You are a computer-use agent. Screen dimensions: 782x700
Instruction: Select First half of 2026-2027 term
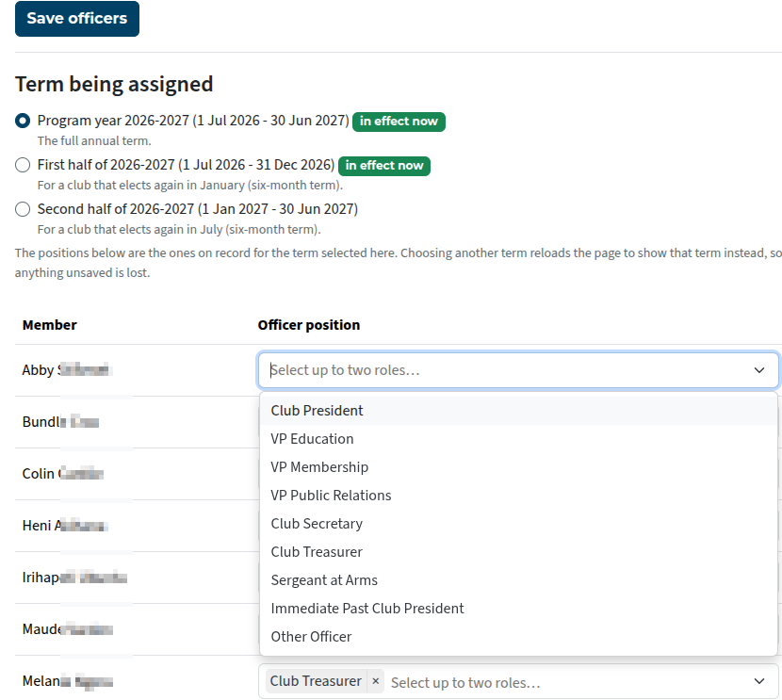[23, 165]
